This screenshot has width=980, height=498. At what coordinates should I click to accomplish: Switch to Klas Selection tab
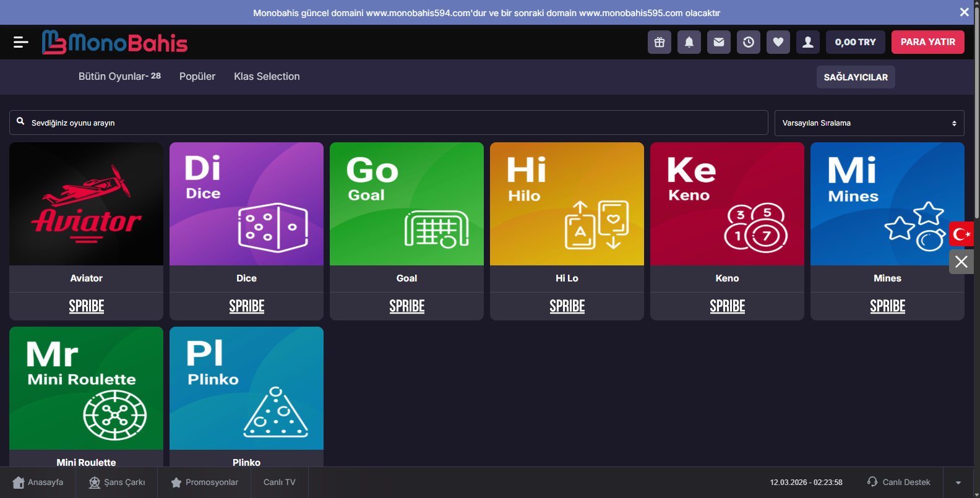click(267, 77)
